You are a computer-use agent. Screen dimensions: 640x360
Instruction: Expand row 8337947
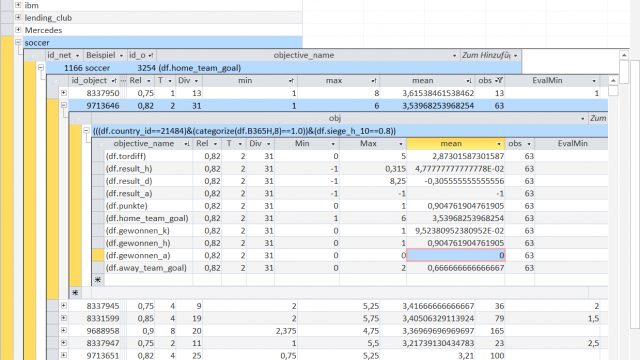(64, 343)
